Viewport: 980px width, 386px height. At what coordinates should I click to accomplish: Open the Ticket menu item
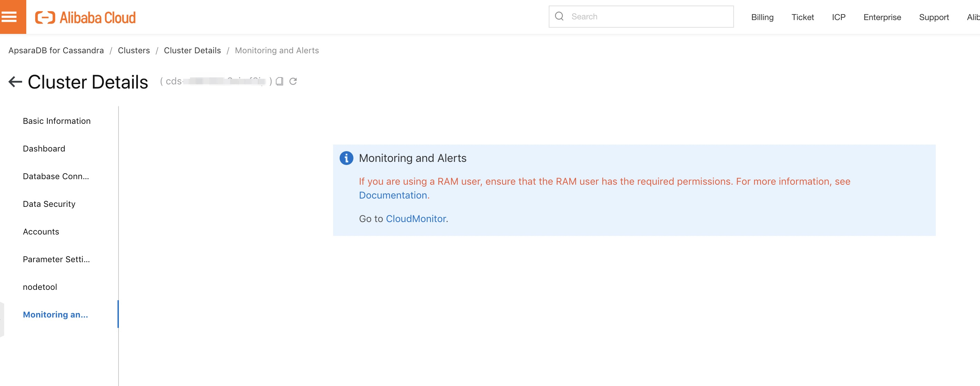click(802, 17)
